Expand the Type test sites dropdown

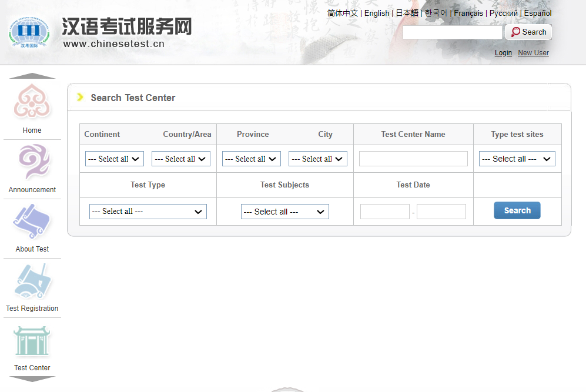coord(517,159)
